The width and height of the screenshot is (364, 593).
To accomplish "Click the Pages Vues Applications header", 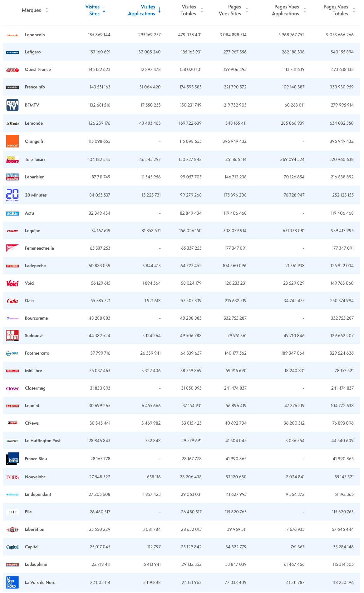I will [x=286, y=10].
